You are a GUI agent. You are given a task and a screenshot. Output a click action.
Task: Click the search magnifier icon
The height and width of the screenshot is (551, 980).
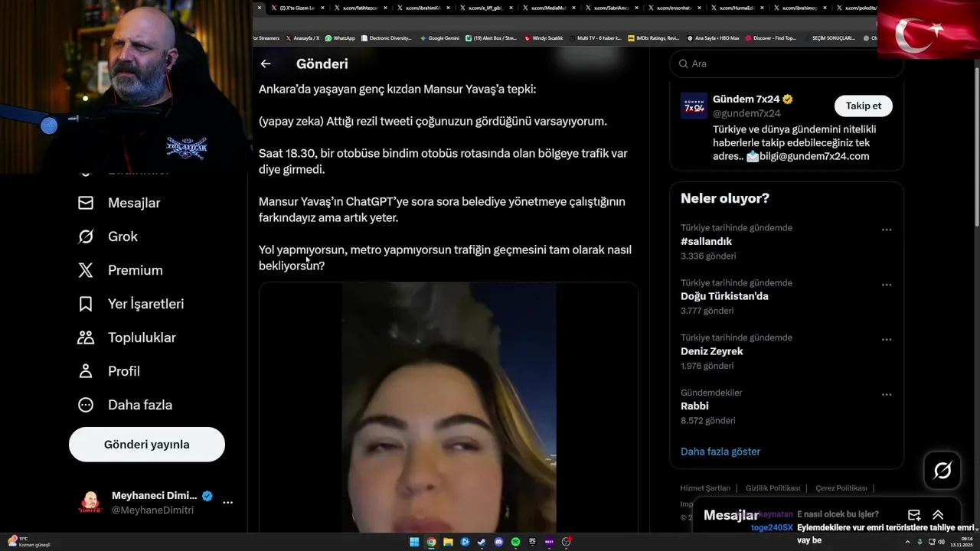(x=682, y=64)
